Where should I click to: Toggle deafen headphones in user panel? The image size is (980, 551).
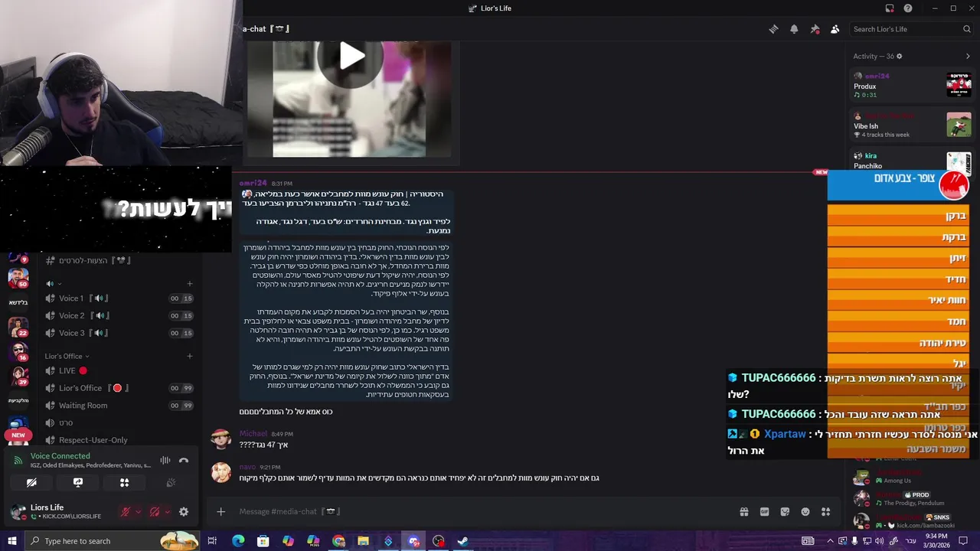click(154, 512)
